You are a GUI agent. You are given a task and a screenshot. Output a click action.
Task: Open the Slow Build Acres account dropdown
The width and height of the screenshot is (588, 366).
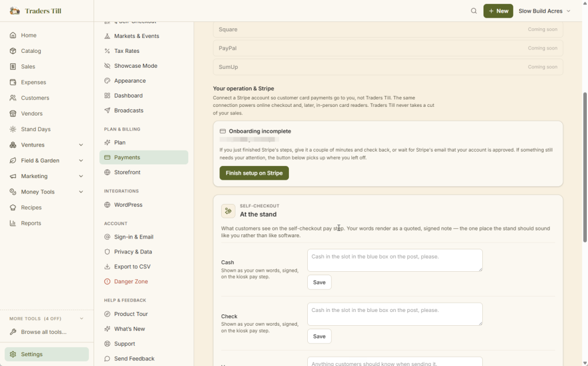pos(544,11)
